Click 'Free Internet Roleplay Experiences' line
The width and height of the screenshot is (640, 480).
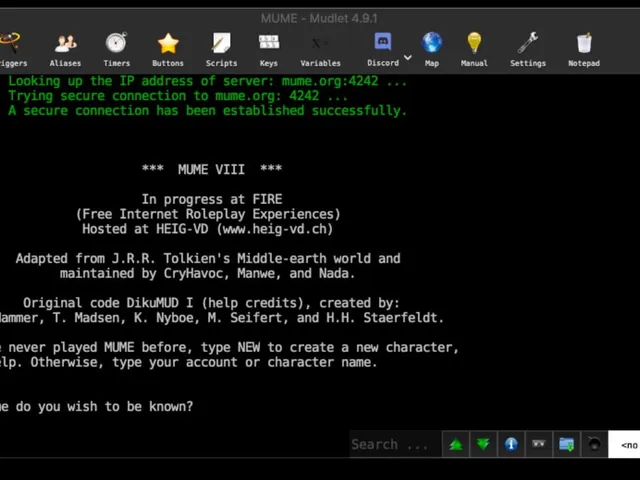point(208,214)
